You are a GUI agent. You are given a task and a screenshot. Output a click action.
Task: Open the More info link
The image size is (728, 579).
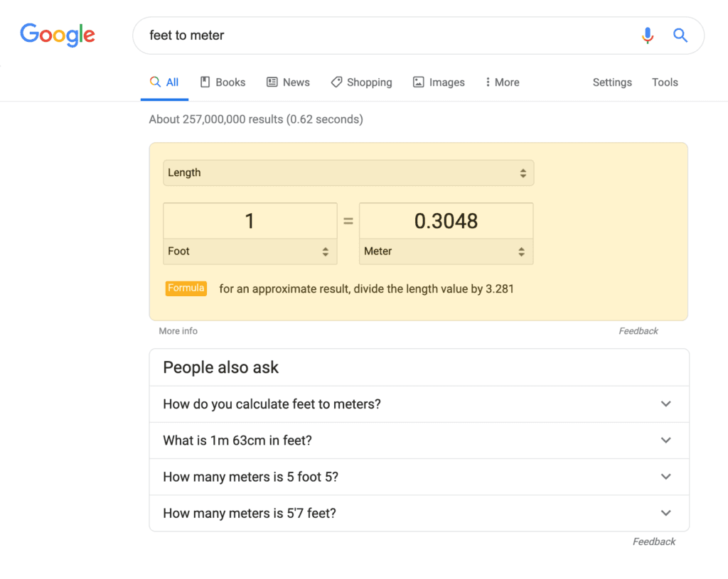point(178,331)
